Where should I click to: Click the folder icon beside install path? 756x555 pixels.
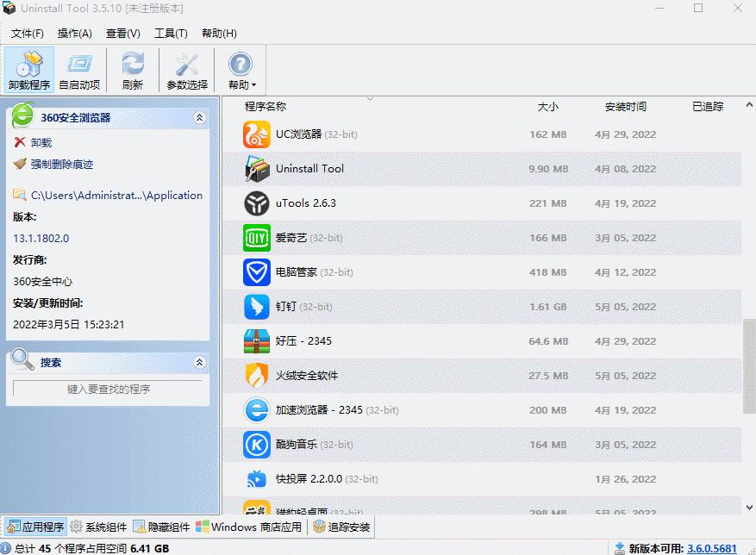(19, 195)
